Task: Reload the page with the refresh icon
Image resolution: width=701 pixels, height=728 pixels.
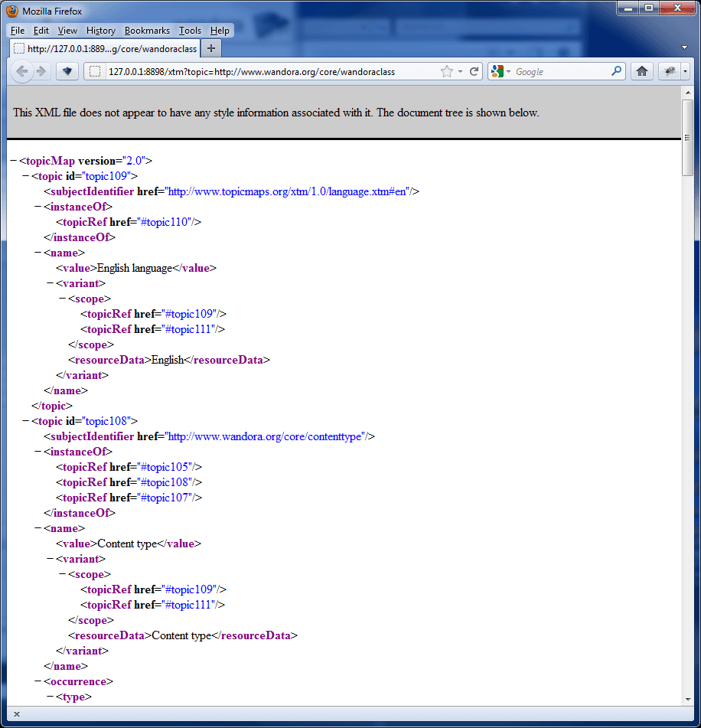Action: [474, 71]
